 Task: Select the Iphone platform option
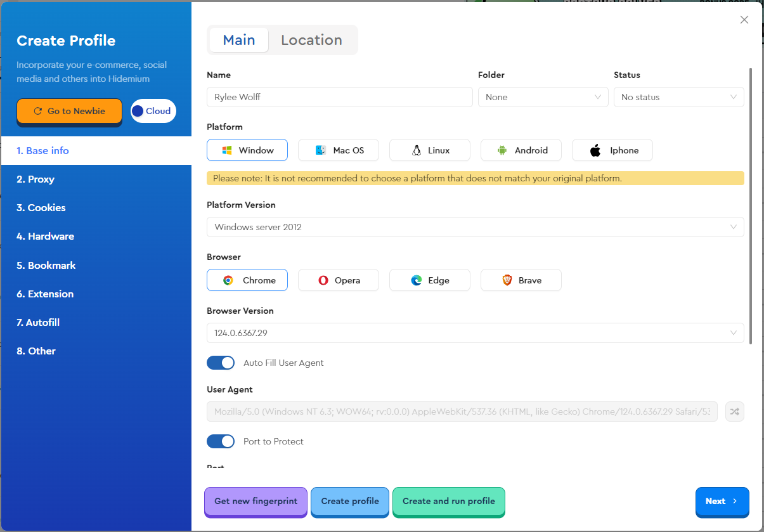pos(612,150)
